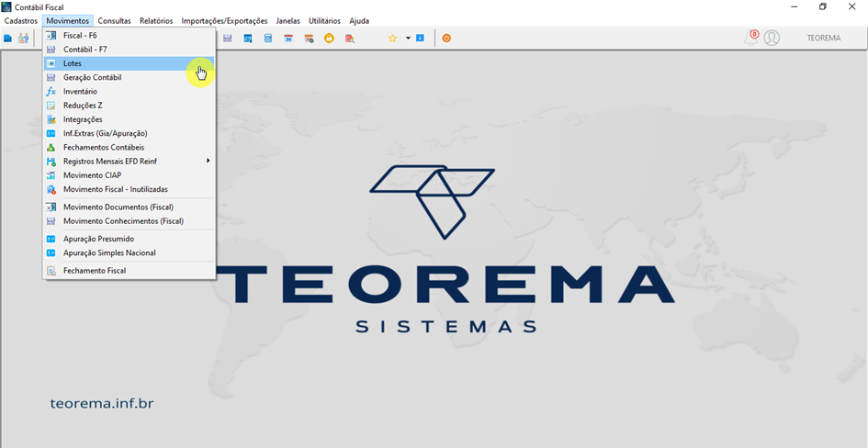Open the Utilitários menu
The image size is (868, 448).
(324, 21)
